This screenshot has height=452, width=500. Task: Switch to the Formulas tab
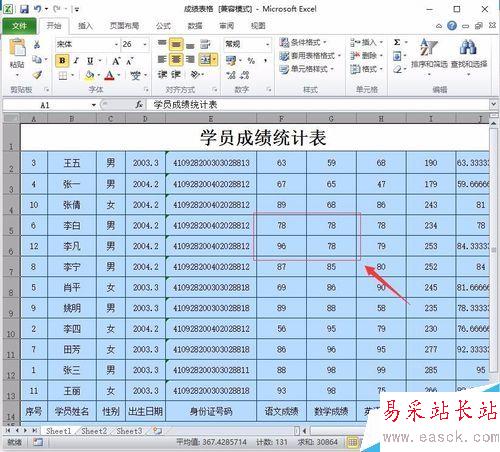click(163, 26)
